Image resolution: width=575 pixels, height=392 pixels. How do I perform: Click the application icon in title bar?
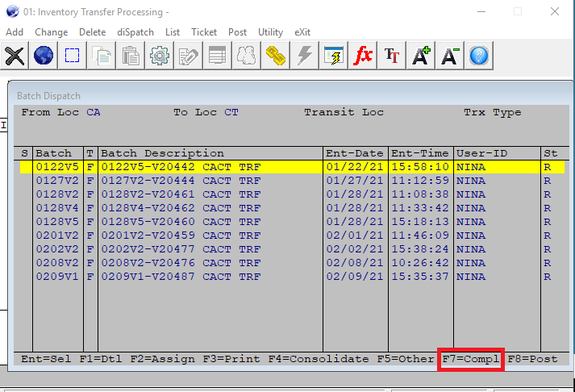click(x=12, y=11)
